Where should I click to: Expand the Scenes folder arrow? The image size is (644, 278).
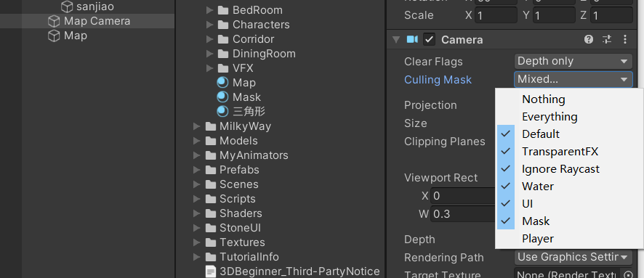(197, 184)
